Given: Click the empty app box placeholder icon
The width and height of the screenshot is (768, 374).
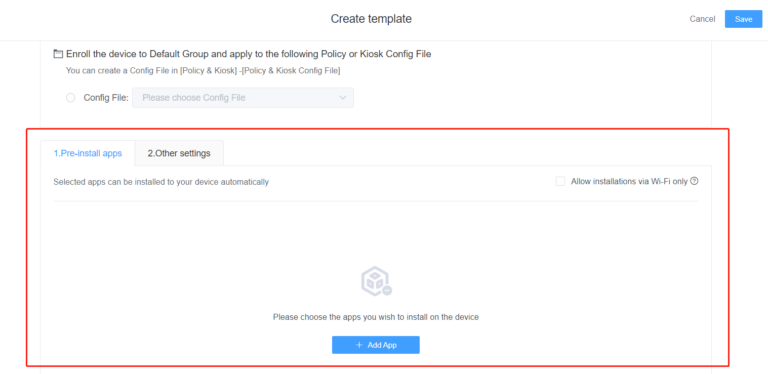Looking at the screenshot, I should pyautogui.click(x=376, y=282).
